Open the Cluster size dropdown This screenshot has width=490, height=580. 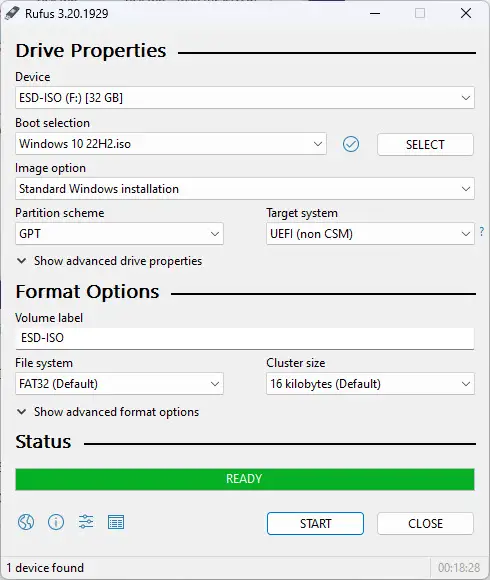click(x=370, y=384)
